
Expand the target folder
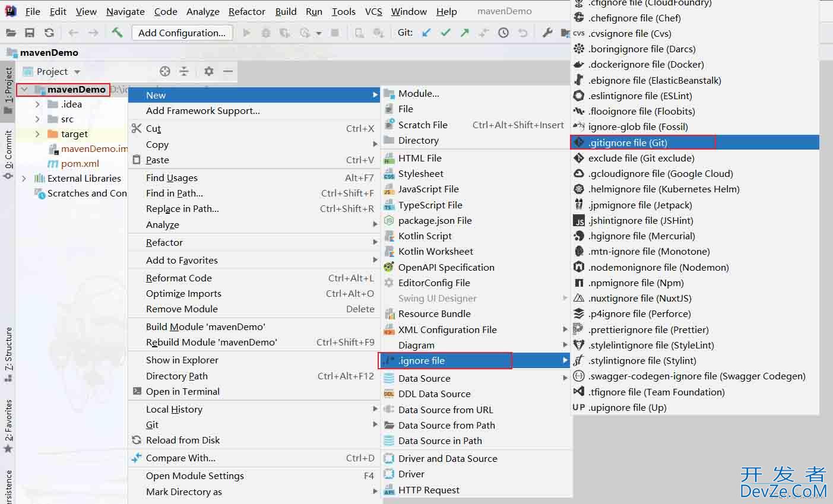pyautogui.click(x=38, y=134)
